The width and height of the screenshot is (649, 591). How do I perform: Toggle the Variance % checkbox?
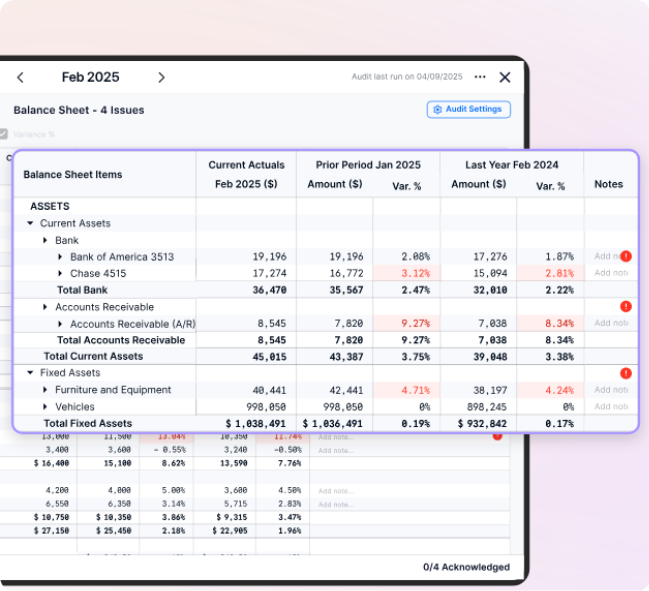tap(4, 134)
